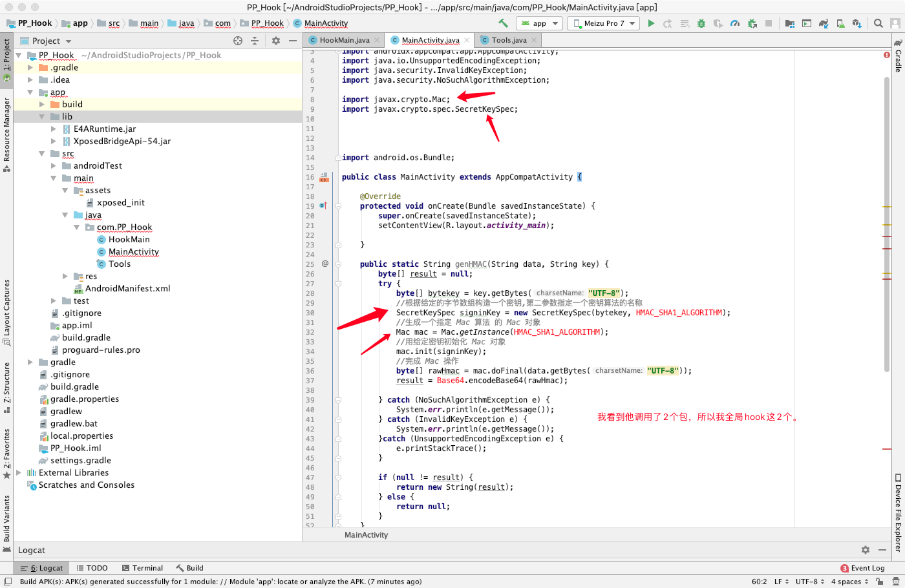Click the Search Everywhere magnifier icon
This screenshot has height=588, width=905.
coord(878,23)
